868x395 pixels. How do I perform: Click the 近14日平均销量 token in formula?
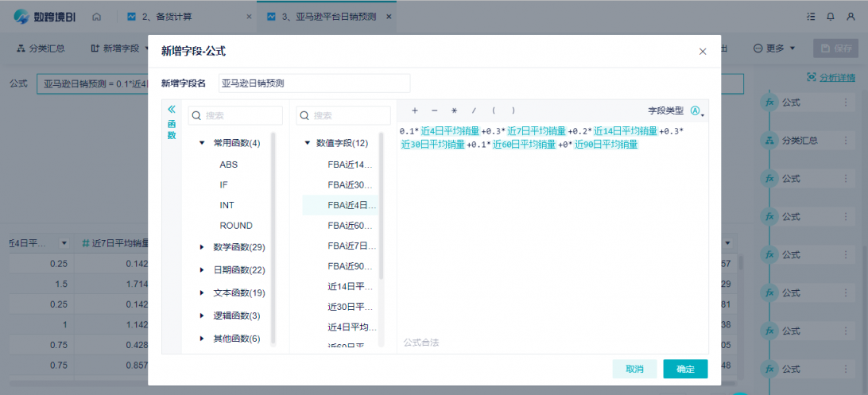click(x=626, y=131)
